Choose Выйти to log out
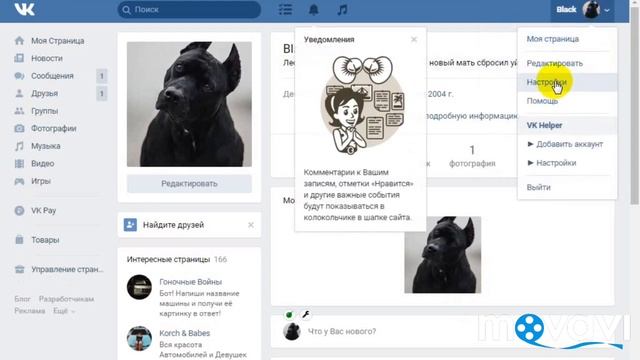This screenshot has height=360, width=640. click(x=538, y=187)
